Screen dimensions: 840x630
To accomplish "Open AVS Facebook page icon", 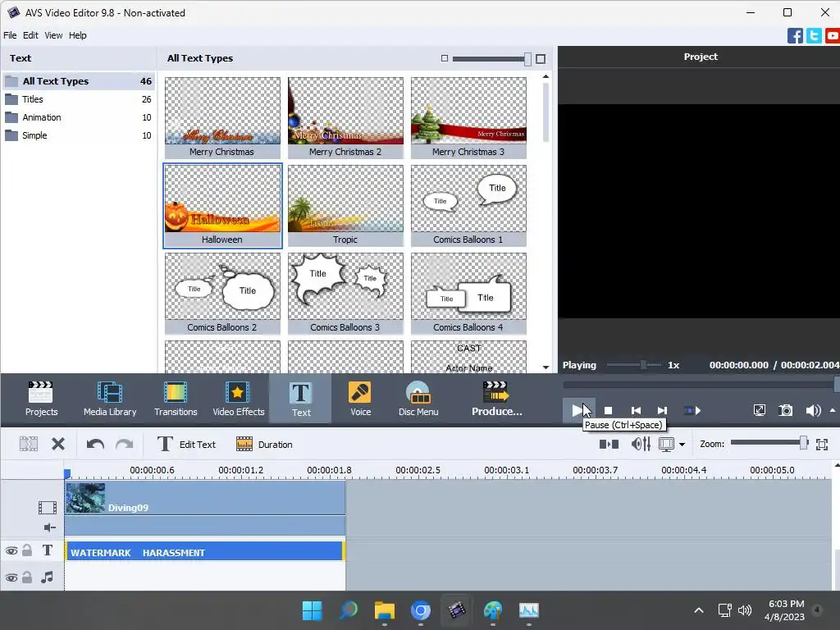I will click(x=795, y=36).
